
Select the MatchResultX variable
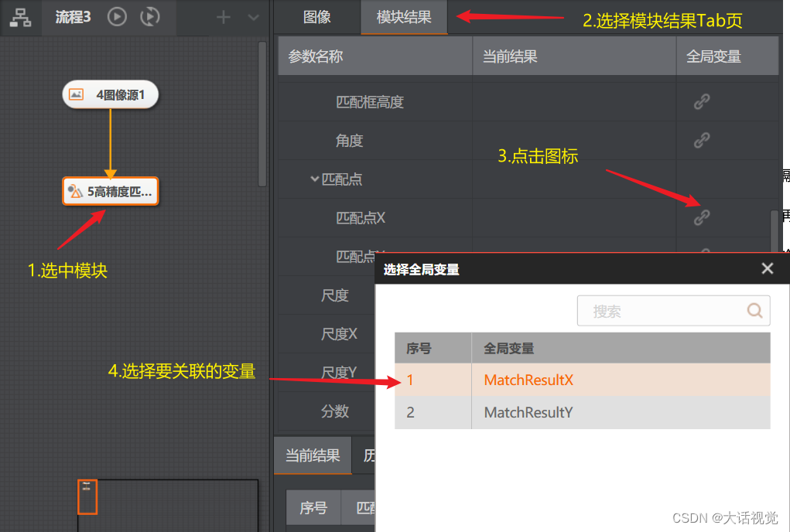583,380
